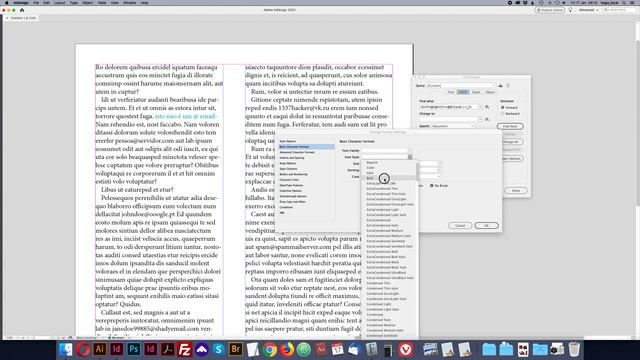The width and height of the screenshot is (640, 360).
Task: Open Skype from the dock
Action: (x=218, y=349)
